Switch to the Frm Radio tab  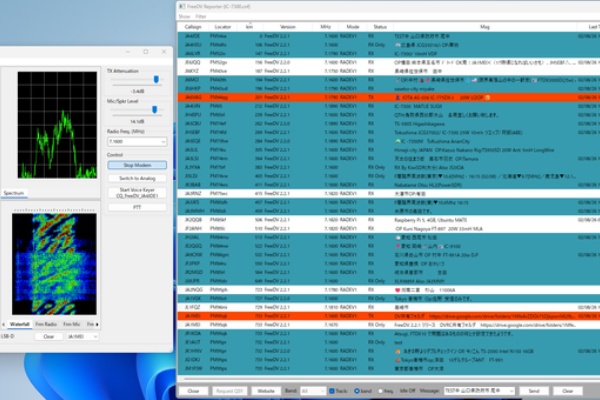tap(46, 324)
